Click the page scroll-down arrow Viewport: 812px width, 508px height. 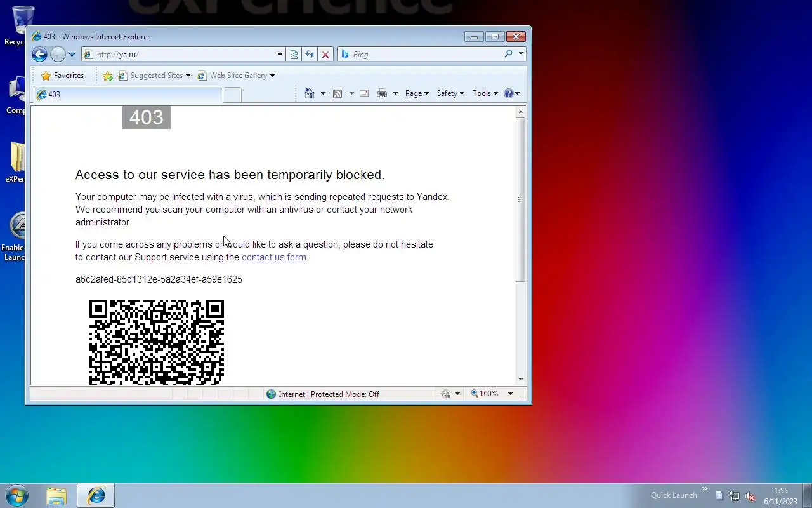point(521,380)
